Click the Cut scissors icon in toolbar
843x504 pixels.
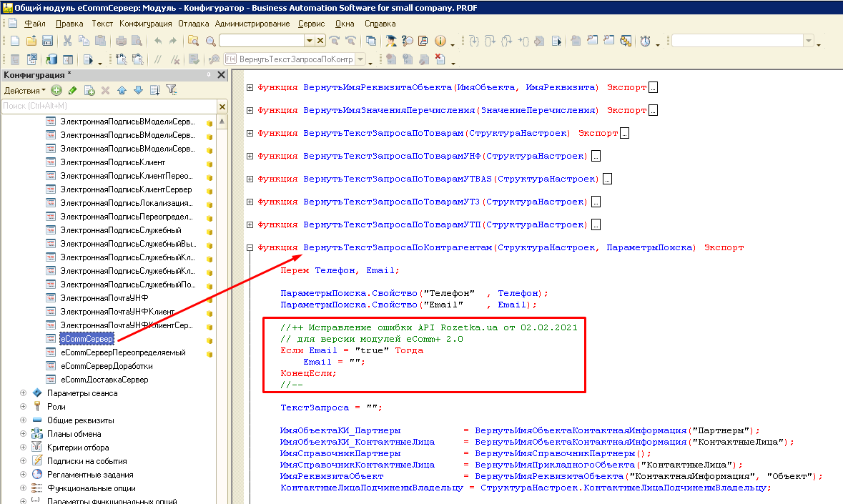pos(67,41)
